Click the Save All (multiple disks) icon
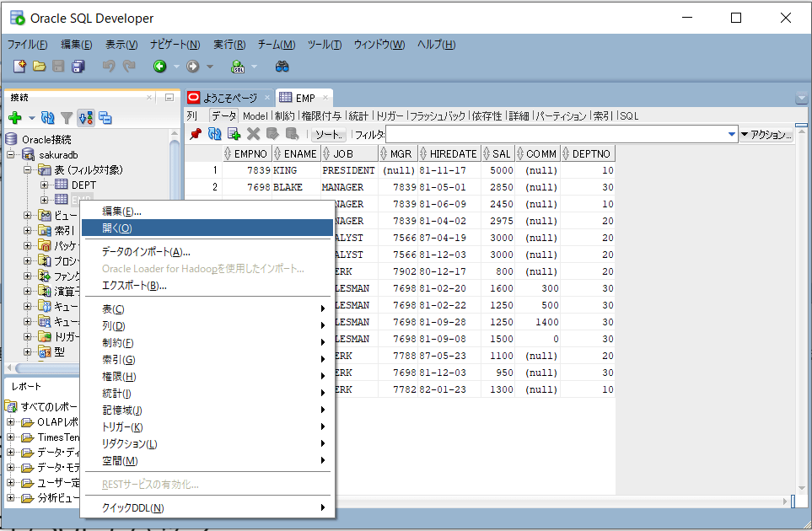812x531 pixels. (x=78, y=67)
